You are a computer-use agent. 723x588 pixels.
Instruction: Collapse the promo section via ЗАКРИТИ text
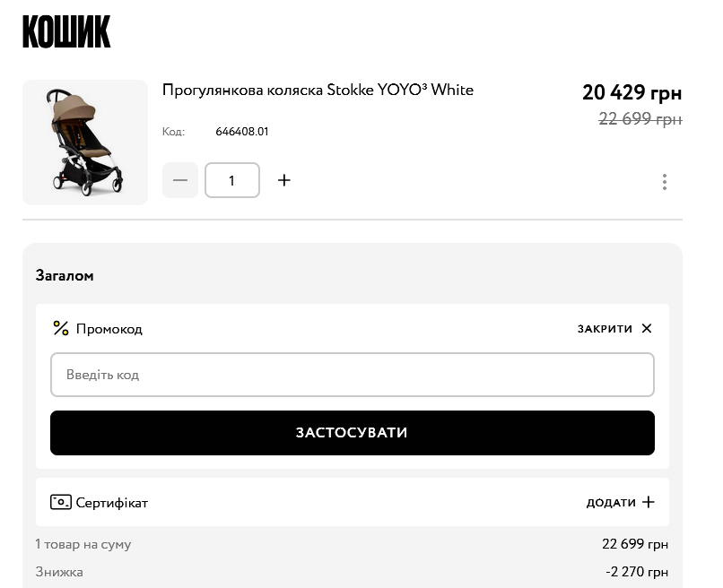[605, 329]
